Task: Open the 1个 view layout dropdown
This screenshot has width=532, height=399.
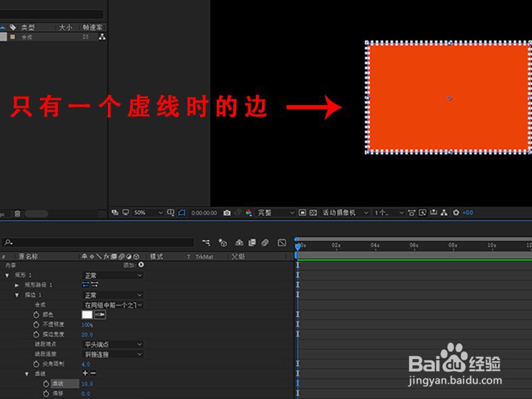Action: [x=389, y=212]
